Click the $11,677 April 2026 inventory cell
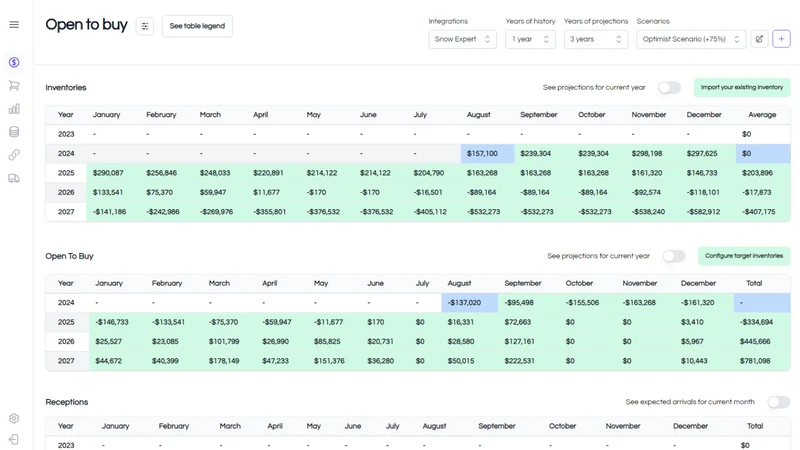This screenshot has width=800, height=450. (x=273, y=192)
